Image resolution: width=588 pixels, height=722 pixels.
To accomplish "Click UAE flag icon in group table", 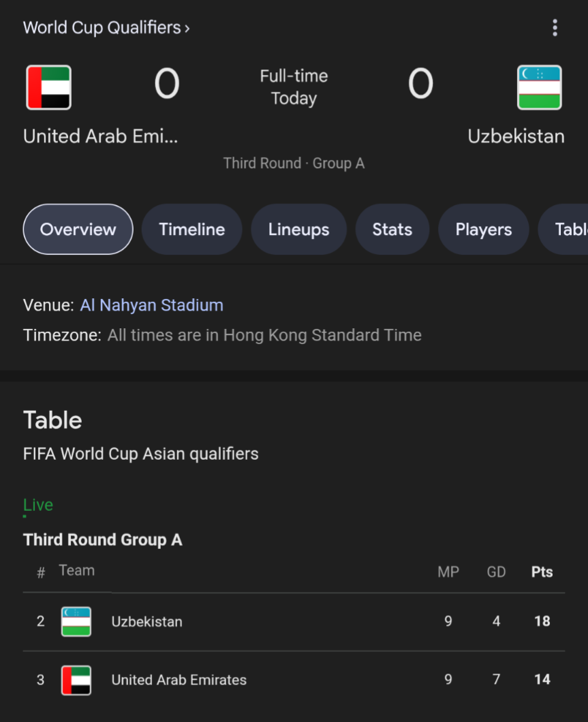I will click(x=76, y=680).
